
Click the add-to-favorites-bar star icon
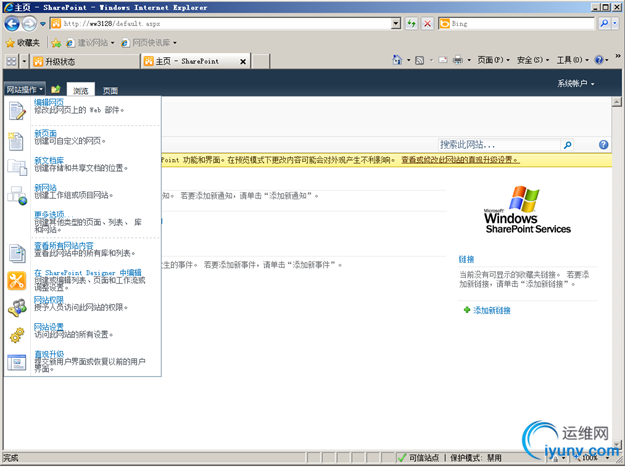pos(56,43)
